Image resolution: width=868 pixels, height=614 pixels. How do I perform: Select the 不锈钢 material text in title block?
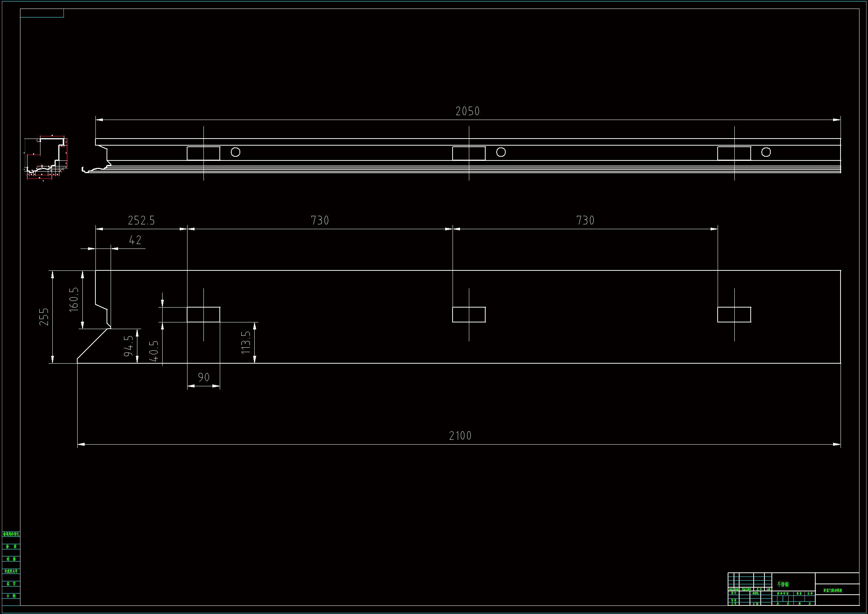pos(783,585)
